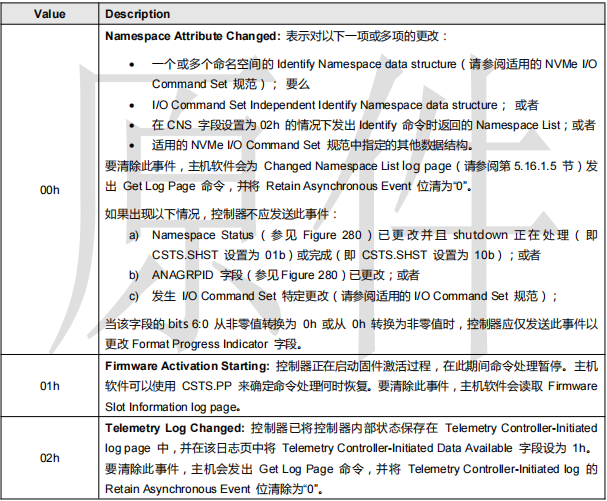Click 'Telemetry Controller-Initiated Data Available' text
Image resolution: width=607 pixels, height=501 pixels.
(397, 448)
